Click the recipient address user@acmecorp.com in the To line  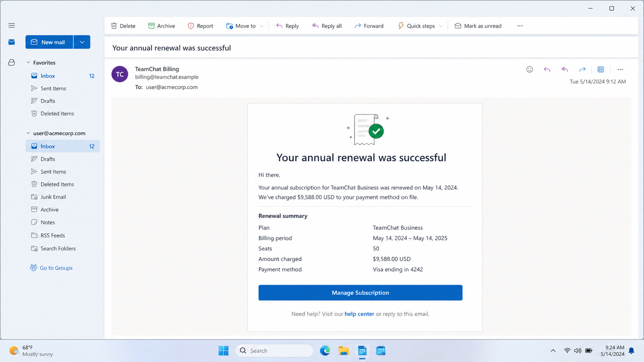(x=171, y=87)
